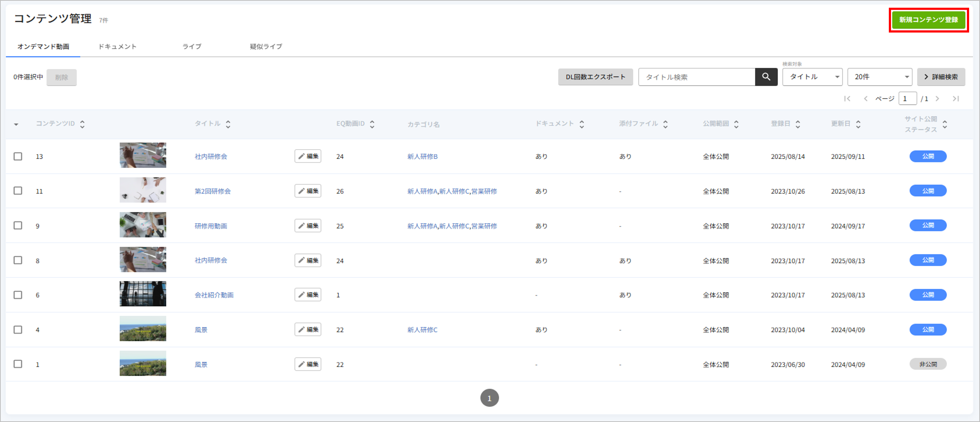Edit content ID 8 with 編集 button
Screen dimensions: 980x422
click(x=308, y=260)
